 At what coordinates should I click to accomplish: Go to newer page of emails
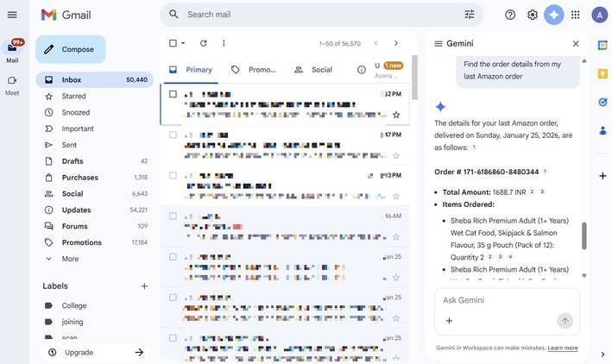click(375, 43)
